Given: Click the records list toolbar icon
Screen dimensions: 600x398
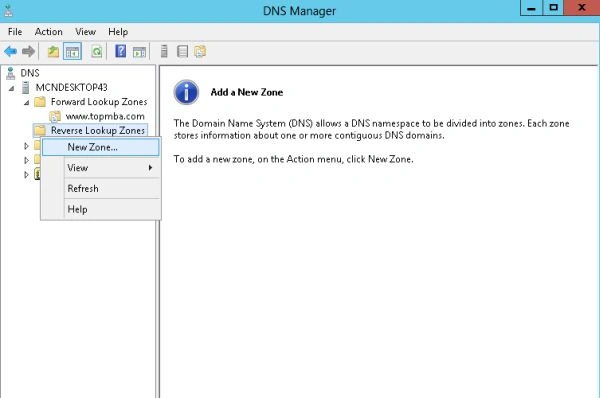Looking at the screenshot, I should pyautogui.click(x=182, y=51).
